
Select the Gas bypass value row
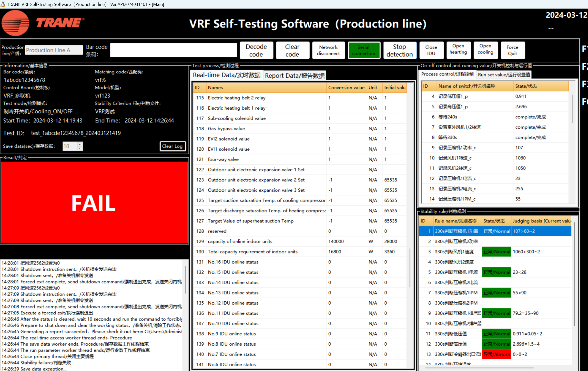[x=300, y=128]
